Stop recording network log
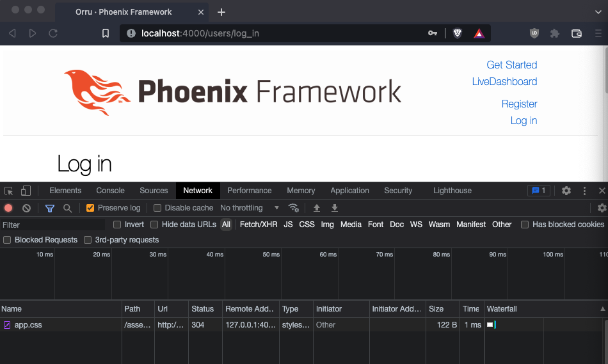The width and height of the screenshot is (608, 364). pos(8,208)
